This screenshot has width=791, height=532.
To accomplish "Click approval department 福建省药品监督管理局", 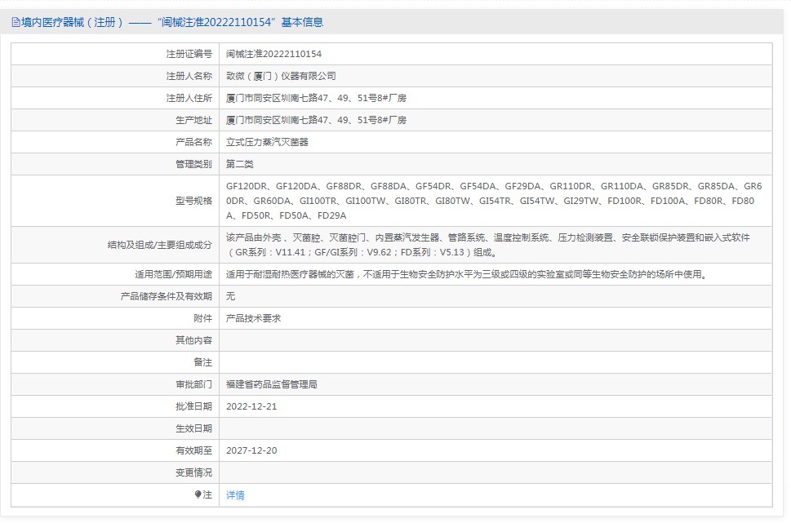I will tap(271, 384).
